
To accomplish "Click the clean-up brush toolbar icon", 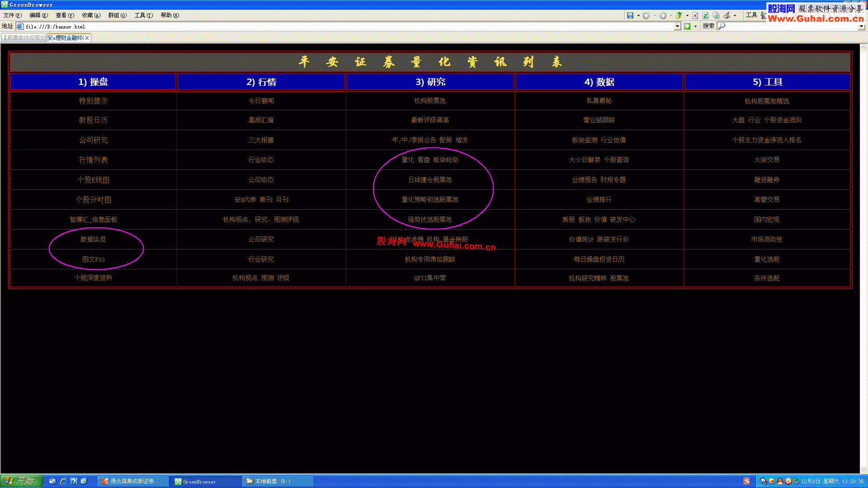I will click(x=726, y=15).
